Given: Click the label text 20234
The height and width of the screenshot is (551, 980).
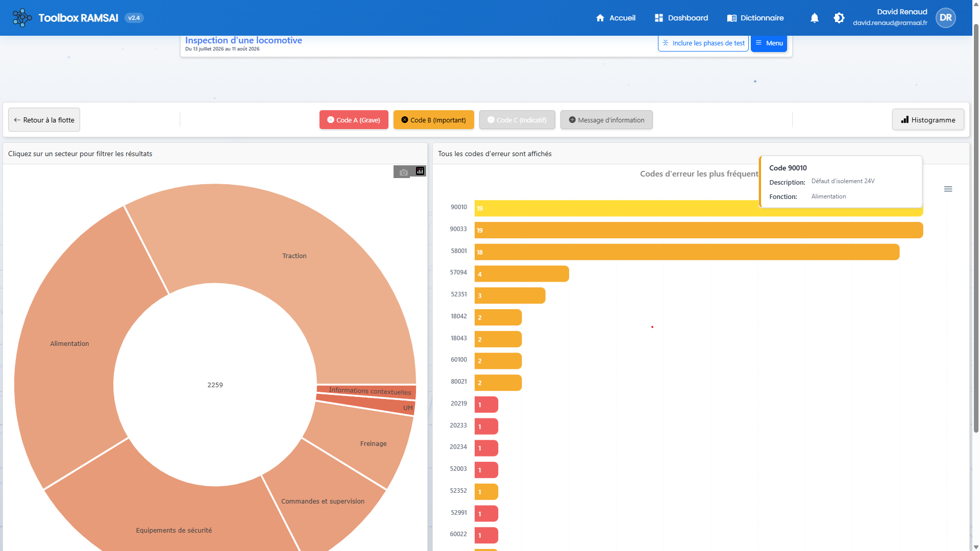Looking at the screenshot, I should click(458, 447).
